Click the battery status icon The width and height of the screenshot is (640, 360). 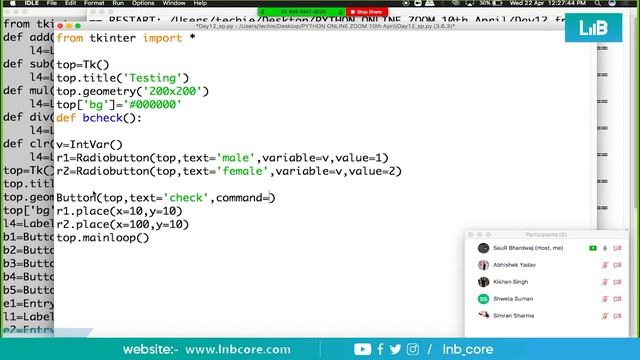pos(497,3)
